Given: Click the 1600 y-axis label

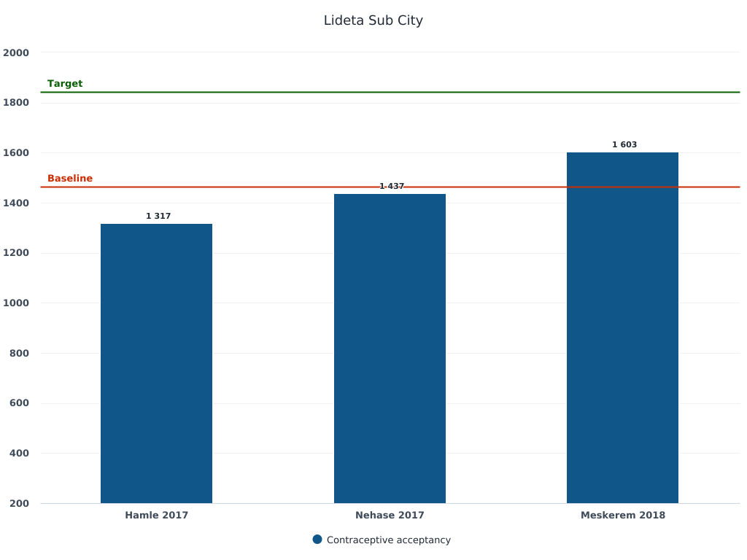Looking at the screenshot, I should pos(16,153).
